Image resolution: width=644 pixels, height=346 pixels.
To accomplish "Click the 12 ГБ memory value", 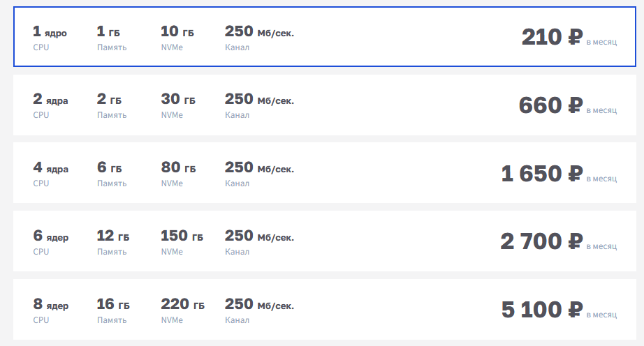I will (x=112, y=236).
